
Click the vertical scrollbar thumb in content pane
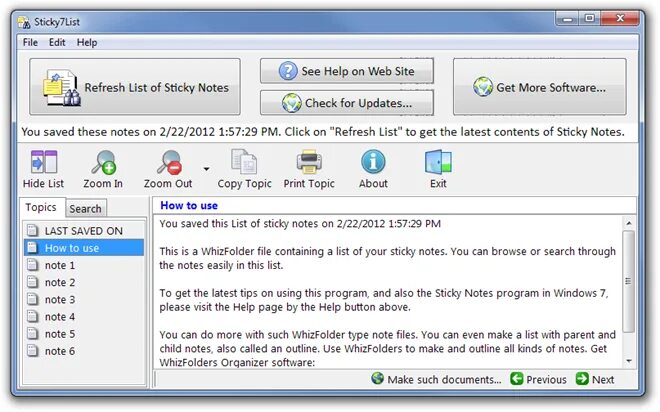pos(629,281)
